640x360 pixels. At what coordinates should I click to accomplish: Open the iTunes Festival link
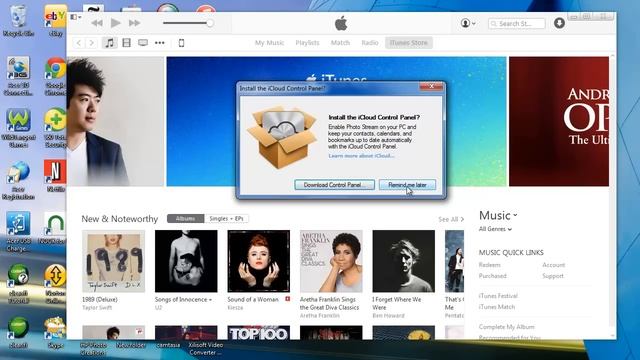tap(498, 296)
